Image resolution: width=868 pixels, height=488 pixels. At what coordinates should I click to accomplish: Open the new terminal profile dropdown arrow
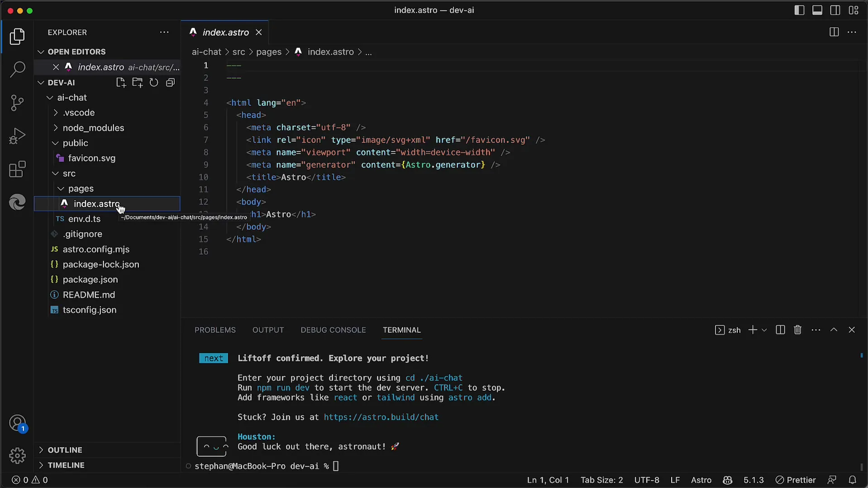click(764, 330)
